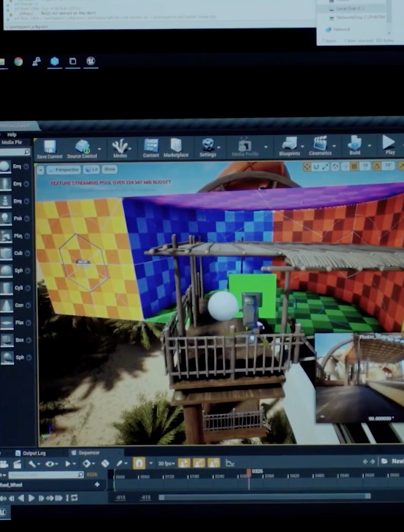Select the rotate gizmo in the viewport toolbar
This screenshot has height=532, width=404.
(316, 167)
